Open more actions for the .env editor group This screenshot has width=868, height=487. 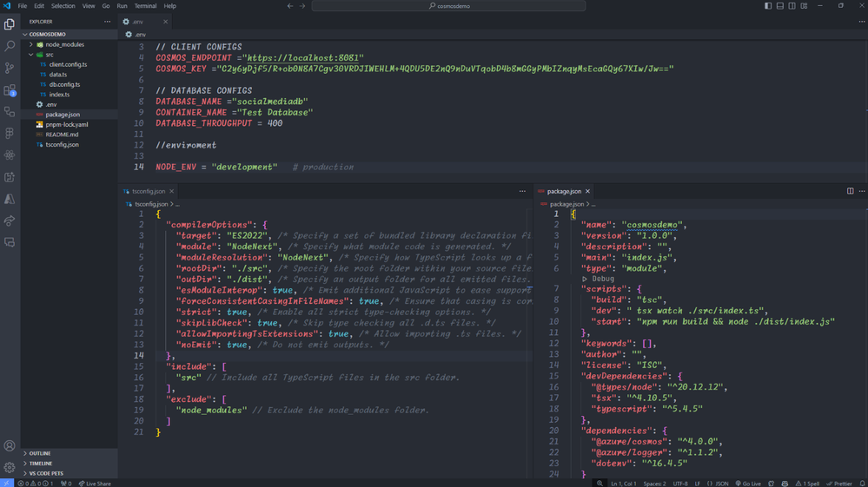coord(862,22)
